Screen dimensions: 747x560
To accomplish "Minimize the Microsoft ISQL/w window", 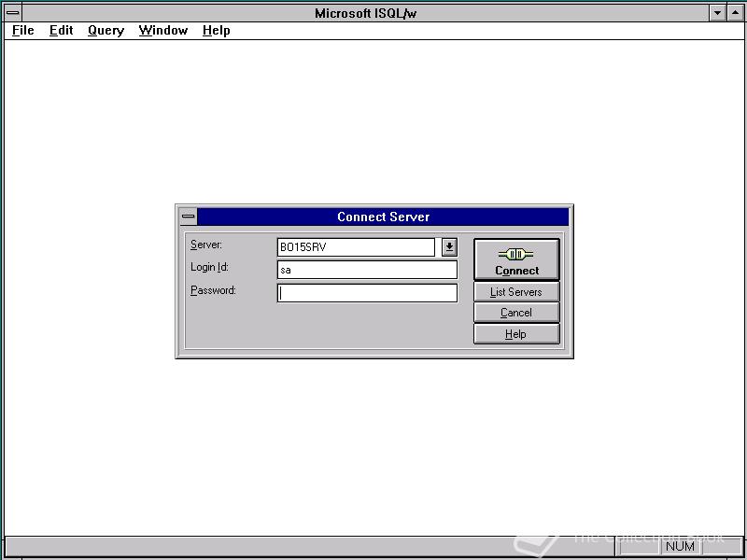I will pos(717,13).
